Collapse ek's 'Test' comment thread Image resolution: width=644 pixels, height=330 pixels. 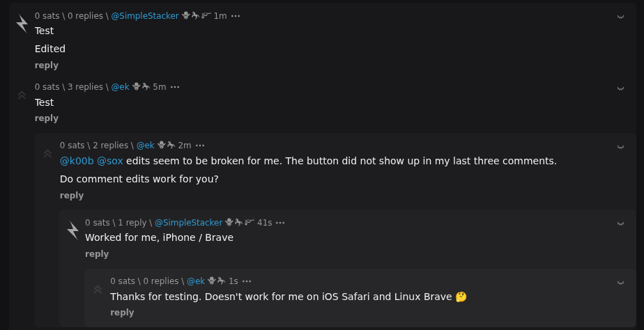click(620, 88)
